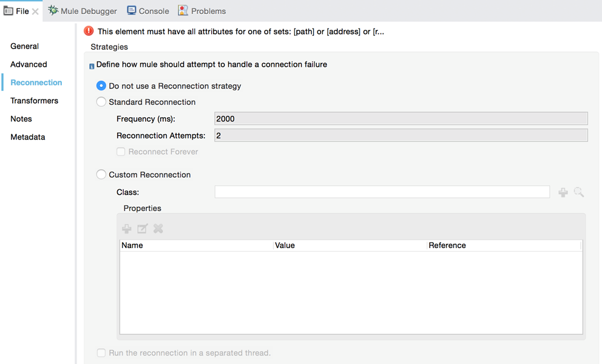Click the add property plus icon

coord(127,229)
